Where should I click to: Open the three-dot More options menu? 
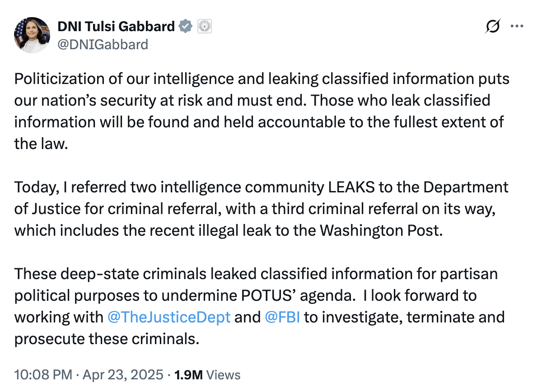[516, 27]
